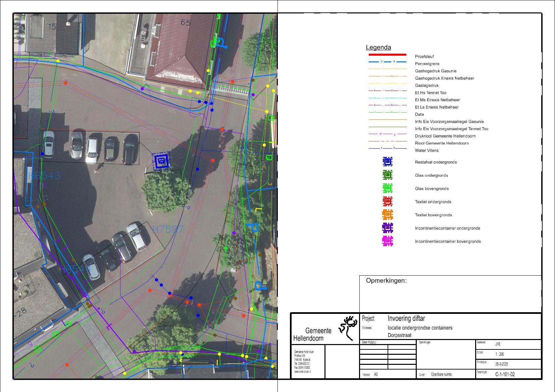
Task: Click the parcel label H6543 on map
Action: click(x=44, y=176)
